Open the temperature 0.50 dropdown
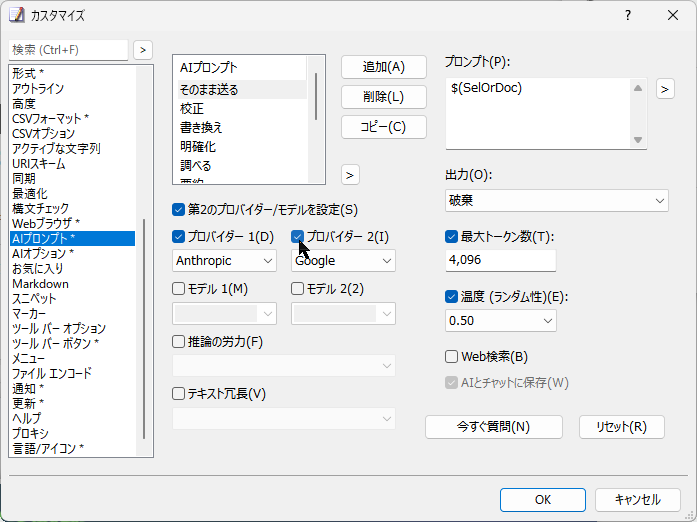Screen dimensions: 697x522 click(501, 321)
